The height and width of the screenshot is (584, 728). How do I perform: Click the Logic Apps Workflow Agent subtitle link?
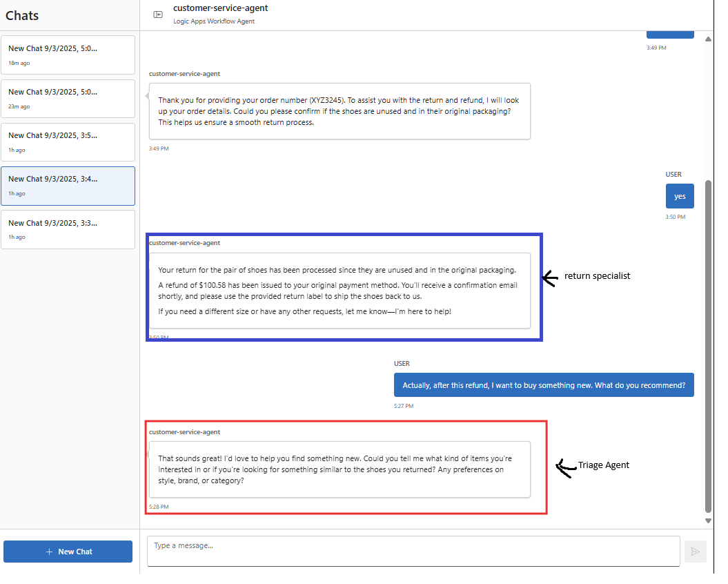coord(215,21)
